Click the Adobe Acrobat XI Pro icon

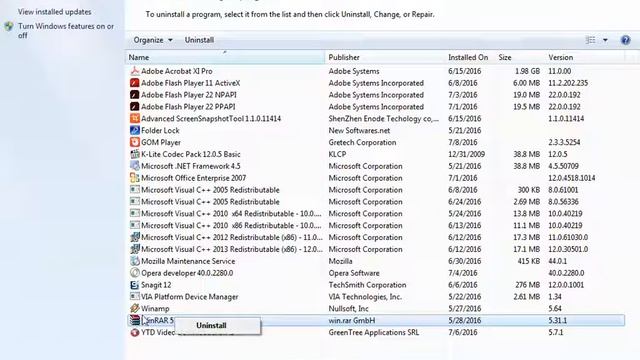click(135, 71)
